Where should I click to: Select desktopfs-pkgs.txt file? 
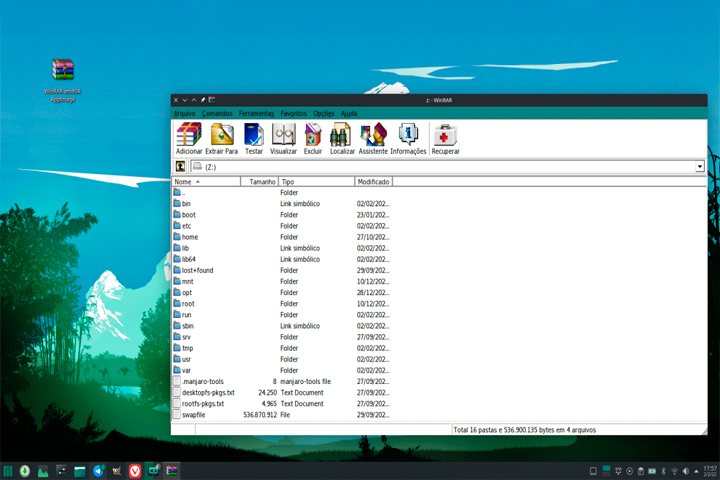[281, 392]
